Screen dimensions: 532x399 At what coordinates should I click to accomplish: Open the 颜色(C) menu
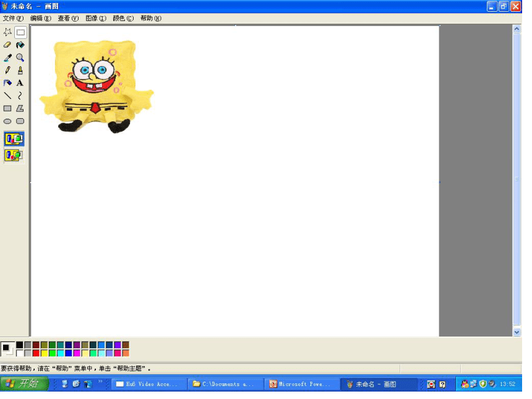click(123, 19)
